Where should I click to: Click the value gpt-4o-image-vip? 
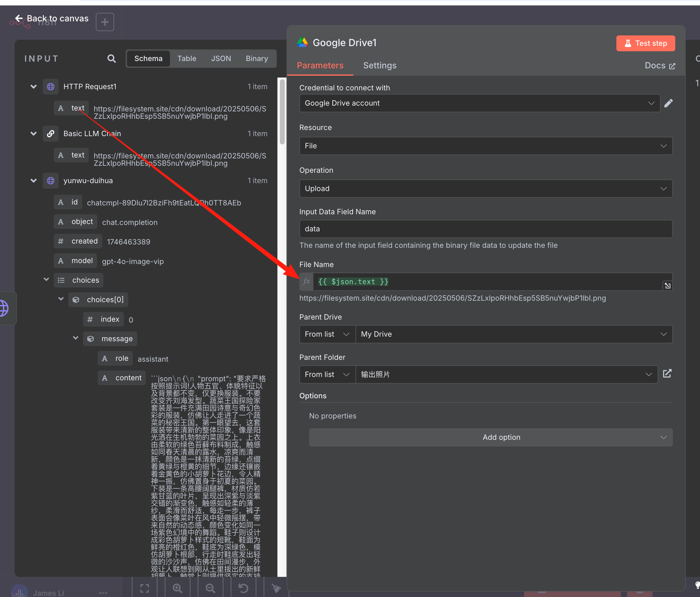click(133, 262)
